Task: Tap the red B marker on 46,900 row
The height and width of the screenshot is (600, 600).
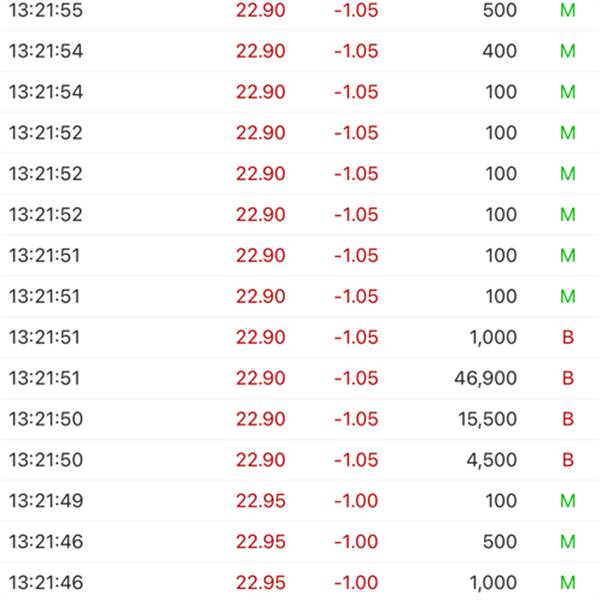Action: coord(568,378)
